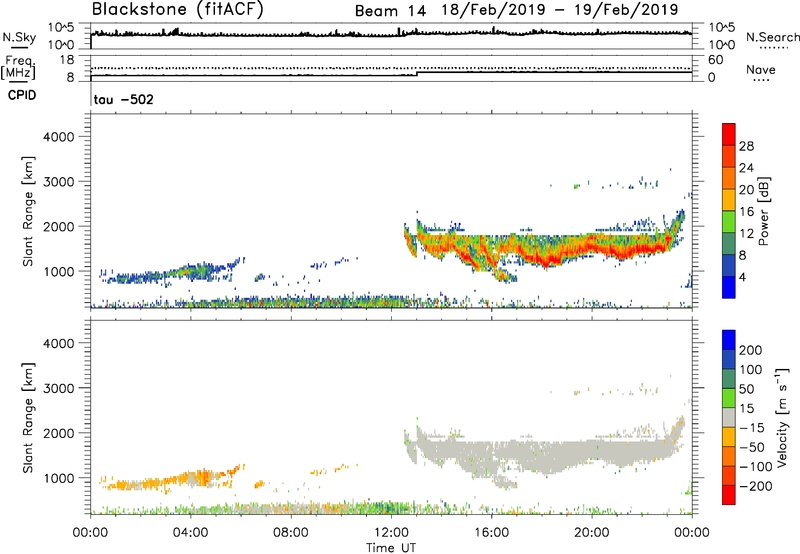Click the '12:00' time axis label
Screen dimensions: 800x554
[391, 533]
